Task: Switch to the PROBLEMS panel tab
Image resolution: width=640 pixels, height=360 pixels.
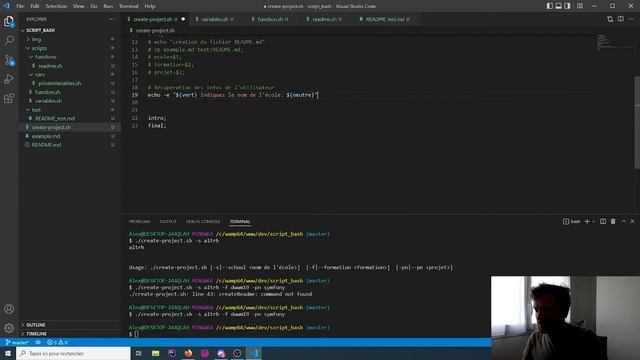Action: [140, 222]
